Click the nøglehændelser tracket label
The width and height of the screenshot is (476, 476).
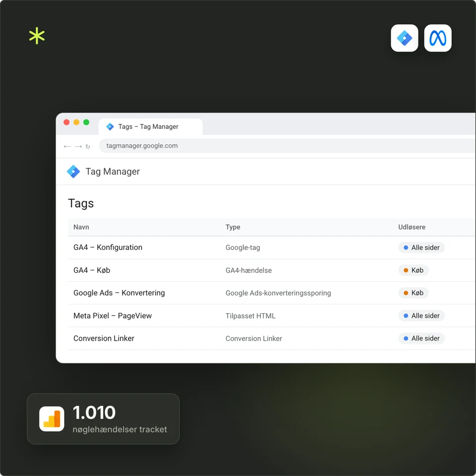pos(120,429)
